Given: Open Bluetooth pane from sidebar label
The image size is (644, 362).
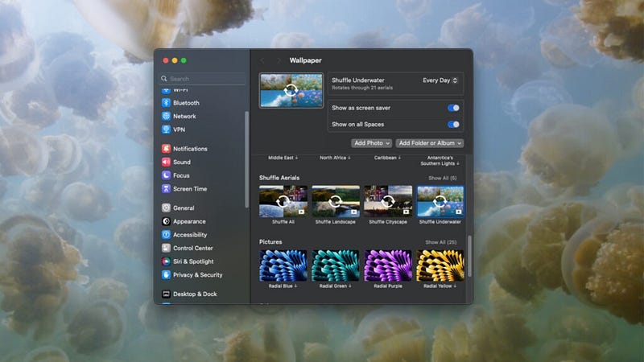Looking at the screenshot, I should tap(186, 103).
